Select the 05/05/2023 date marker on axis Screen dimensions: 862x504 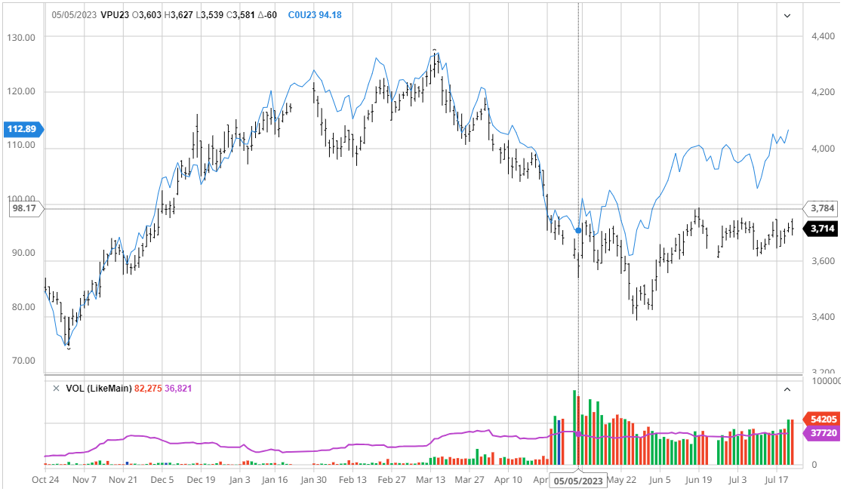(578, 480)
